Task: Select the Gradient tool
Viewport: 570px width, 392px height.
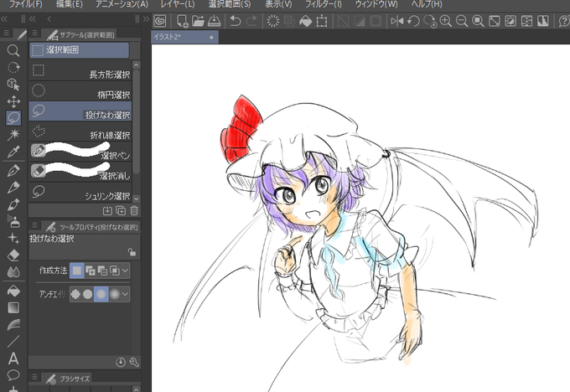Action: [13, 307]
